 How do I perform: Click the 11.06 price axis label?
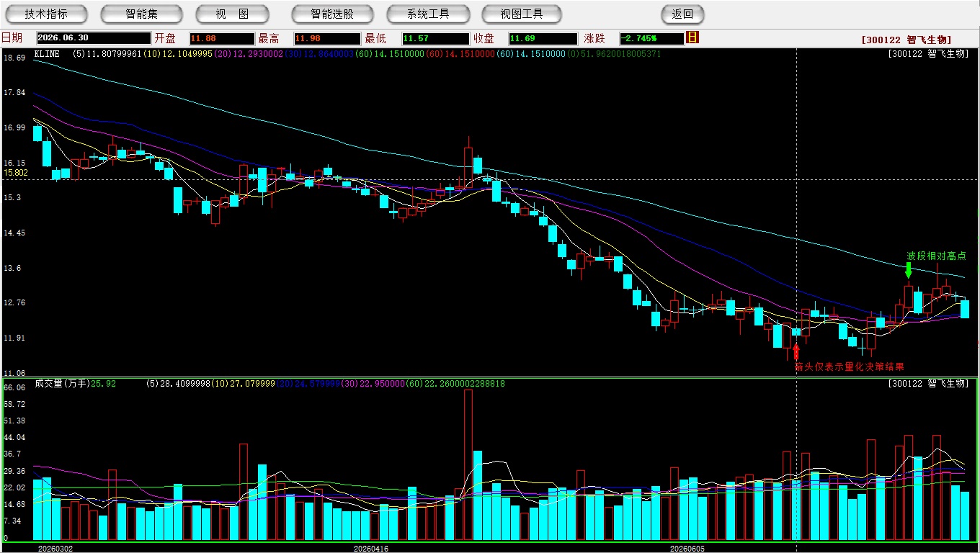click(14, 373)
